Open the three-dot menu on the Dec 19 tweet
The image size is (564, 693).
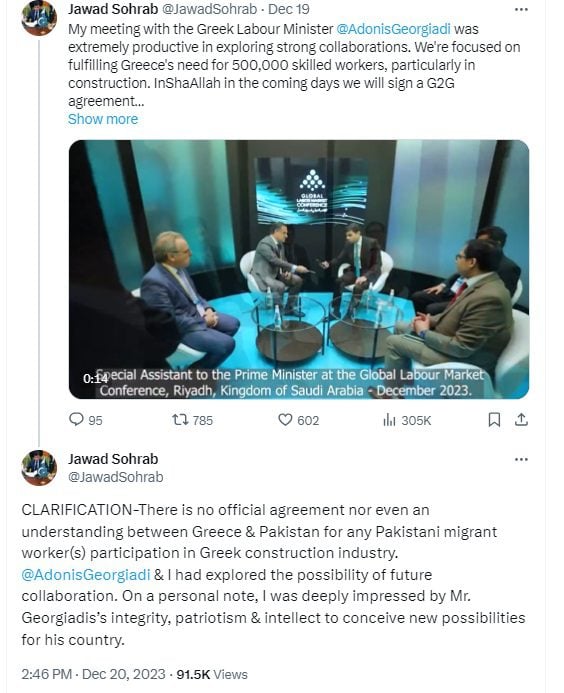coord(522,9)
